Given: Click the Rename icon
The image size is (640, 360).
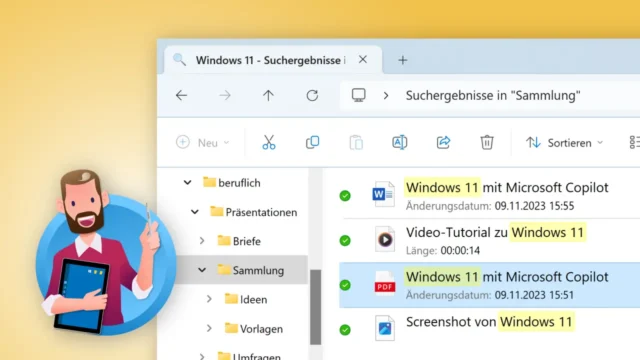Looking at the screenshot, I should click(400, 142).
